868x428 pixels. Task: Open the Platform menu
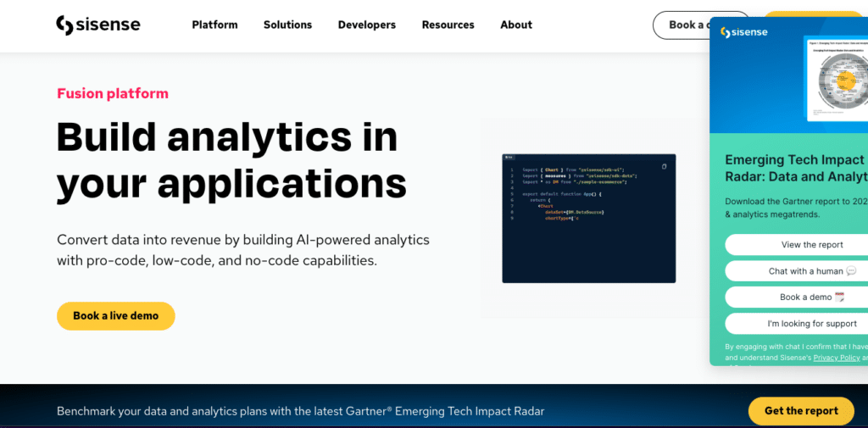[x=214, y=25]
